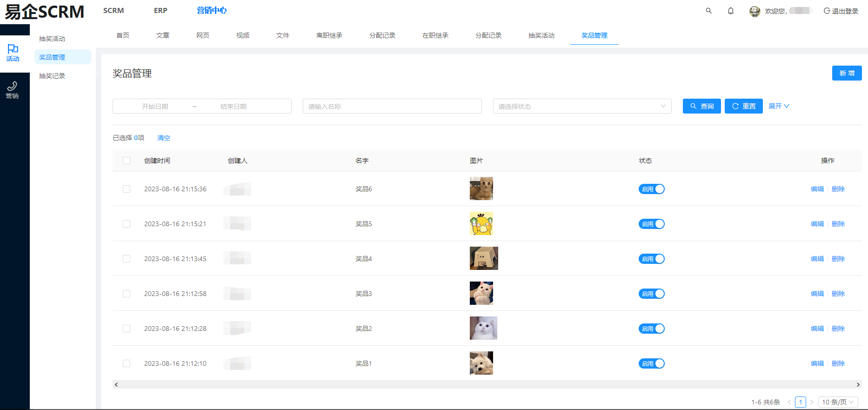Check the row for 奖品5
The height and width of the screenshot is (410, 868).
click(x=127, y=224)
